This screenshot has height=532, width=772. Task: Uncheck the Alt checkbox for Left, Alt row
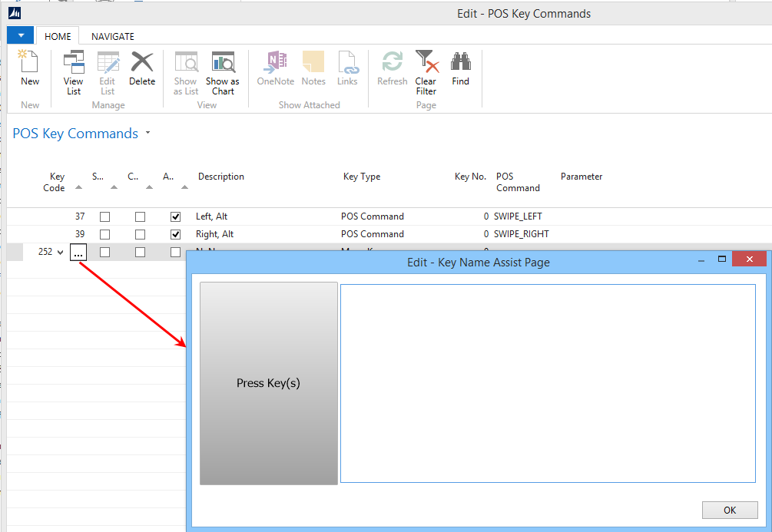pyautogui.click(x=175, y=216)
